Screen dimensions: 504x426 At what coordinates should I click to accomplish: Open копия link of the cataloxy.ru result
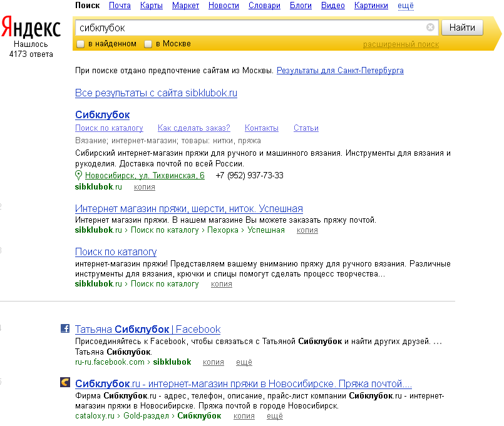[x=244, y=416]
